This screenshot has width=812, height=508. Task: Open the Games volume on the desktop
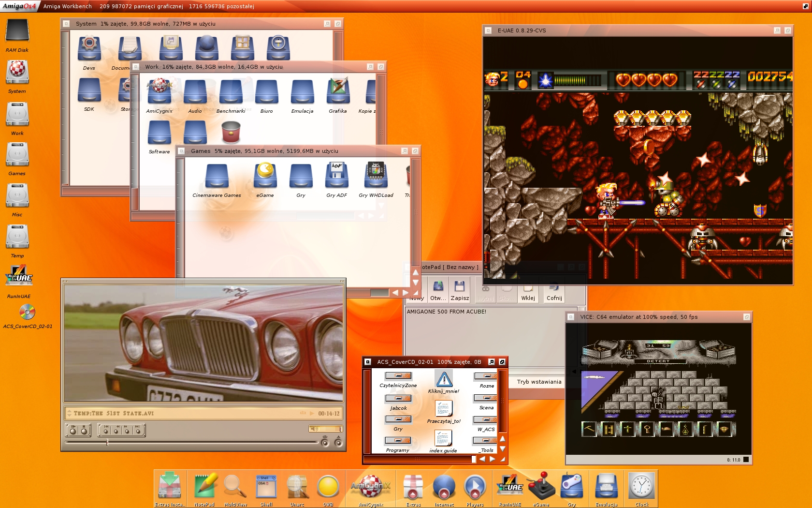17,155
